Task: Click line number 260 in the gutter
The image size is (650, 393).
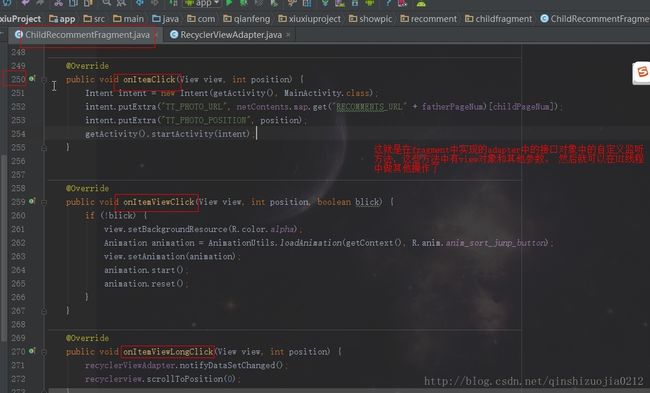Action: point(18,215)
